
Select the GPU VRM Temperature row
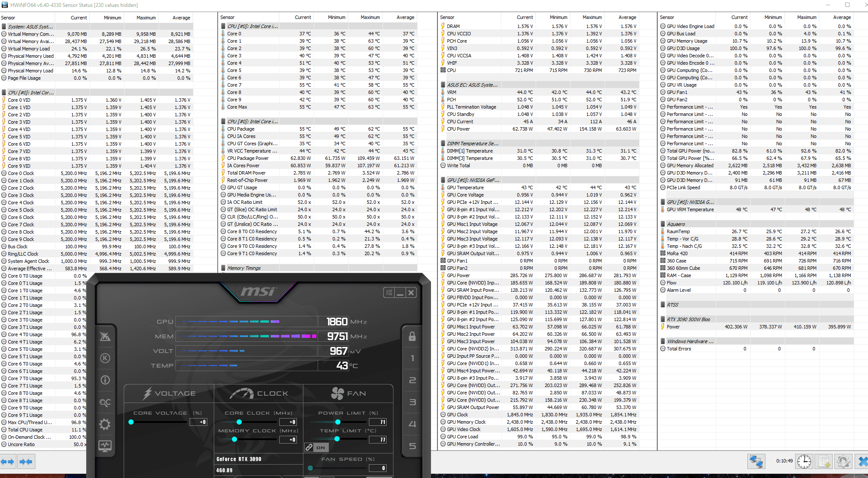pos(756,209)
